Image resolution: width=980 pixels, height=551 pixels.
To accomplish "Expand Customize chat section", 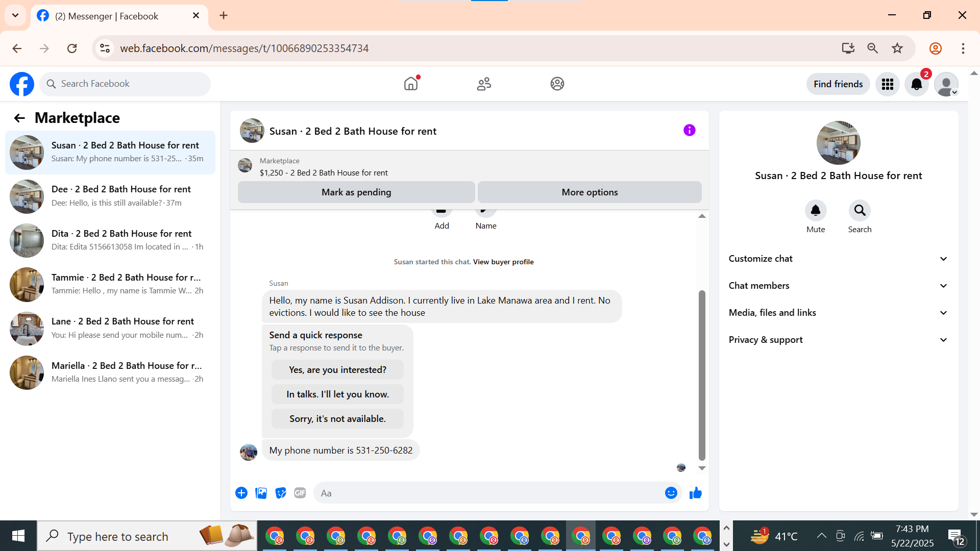I will coord(839,259).
